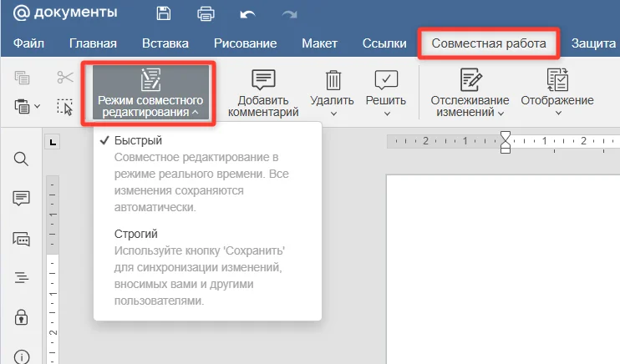Click Add comment button
This screenshot has height=364, width=620.
263,94
